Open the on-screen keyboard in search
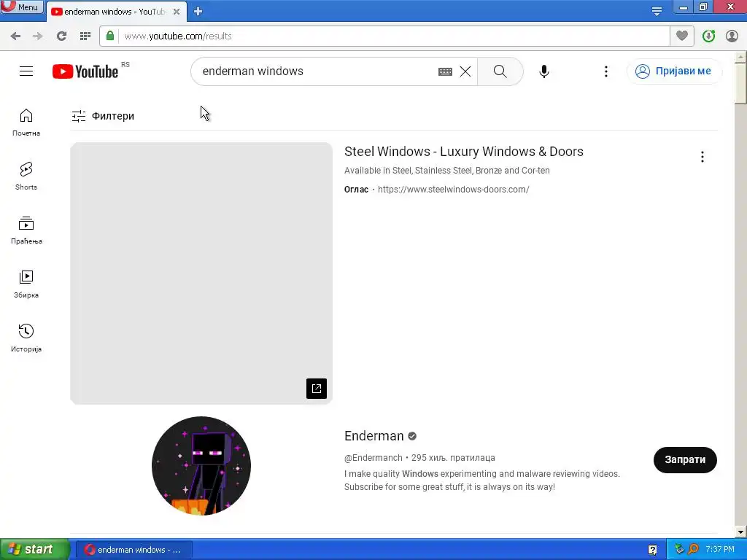Screen dimensions: 747x560 pyautogui.click(x=445, y=72)
